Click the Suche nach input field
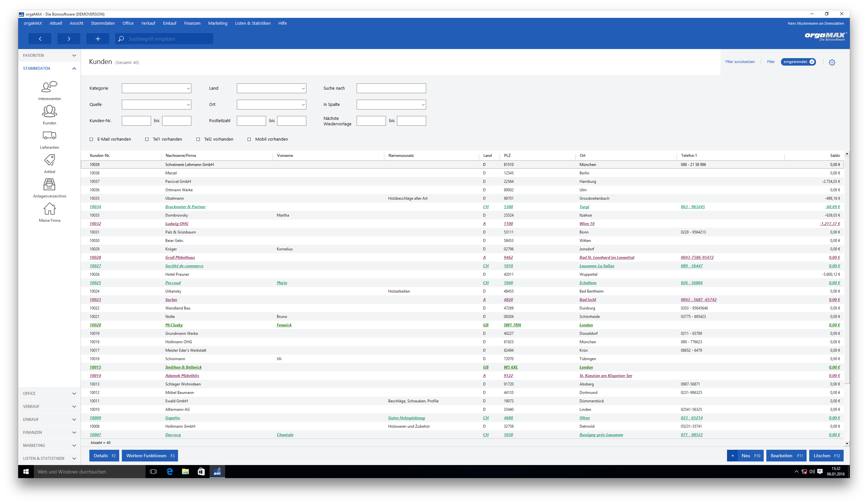Image resolution: width=868 pixels, height=504 pixels. (x=391, y=88)
